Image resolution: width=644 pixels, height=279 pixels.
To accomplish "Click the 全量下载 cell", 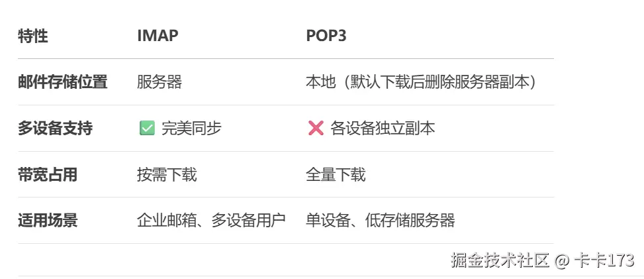I will click(x=336, y=174).
